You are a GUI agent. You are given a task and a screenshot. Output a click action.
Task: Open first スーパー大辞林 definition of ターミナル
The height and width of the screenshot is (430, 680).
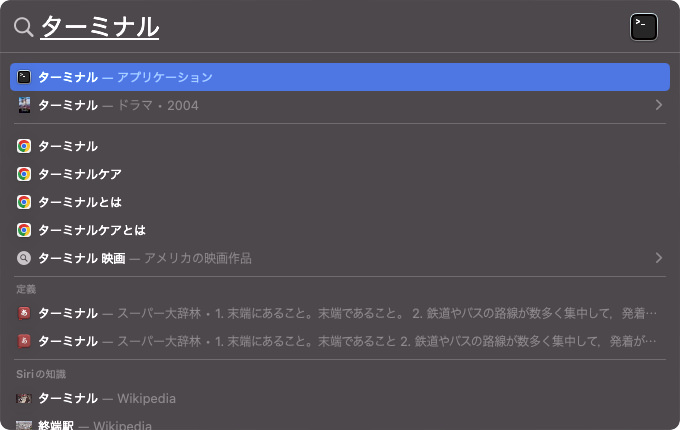[x=340, y=313]
